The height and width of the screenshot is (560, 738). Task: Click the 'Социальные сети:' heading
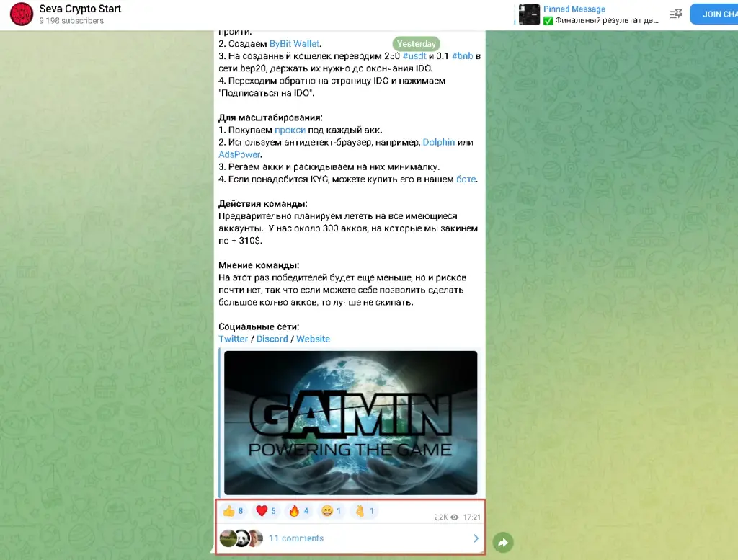point(259,326)
